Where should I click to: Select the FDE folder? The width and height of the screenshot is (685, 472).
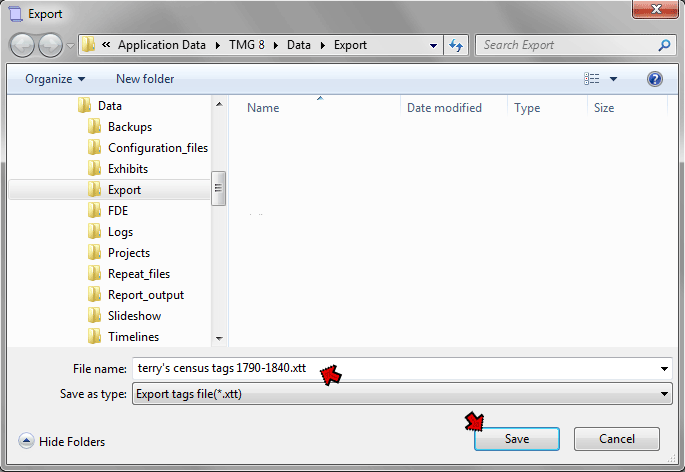(118, 211)
